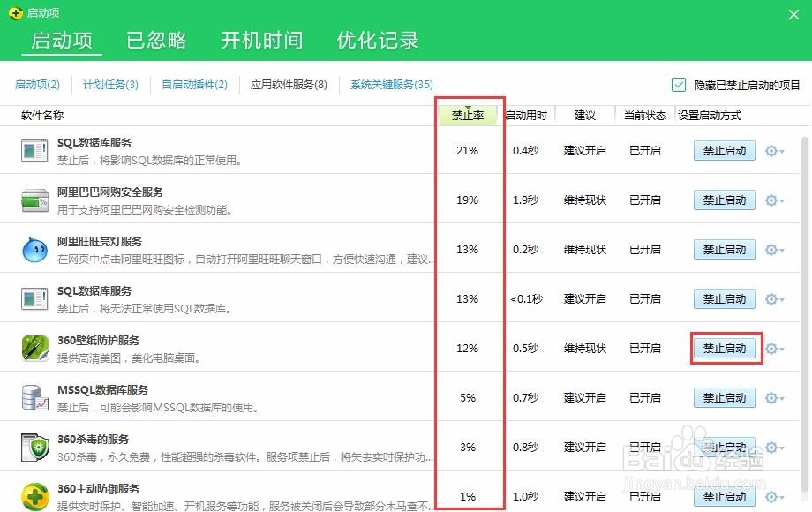Viewport: 812px width, 512px height.
Task: Click the 21% 禁止率 value
Action: pyautogui.click(x=467, y=151)
